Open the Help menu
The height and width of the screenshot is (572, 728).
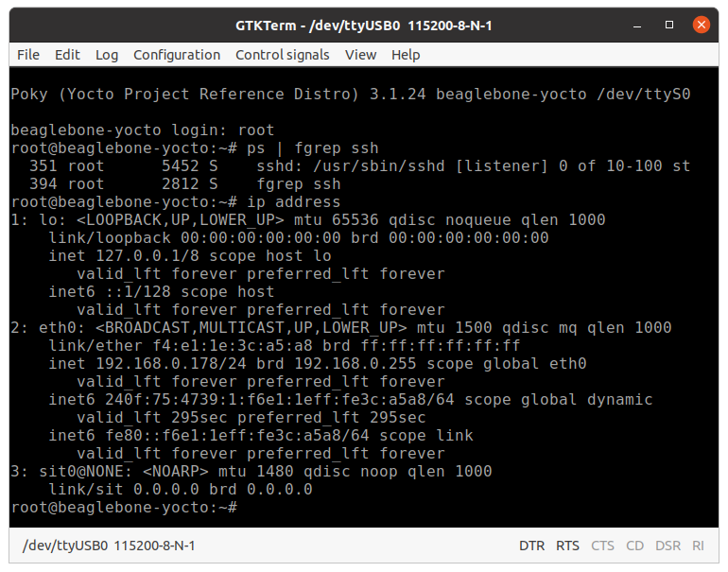pos(406,55)
